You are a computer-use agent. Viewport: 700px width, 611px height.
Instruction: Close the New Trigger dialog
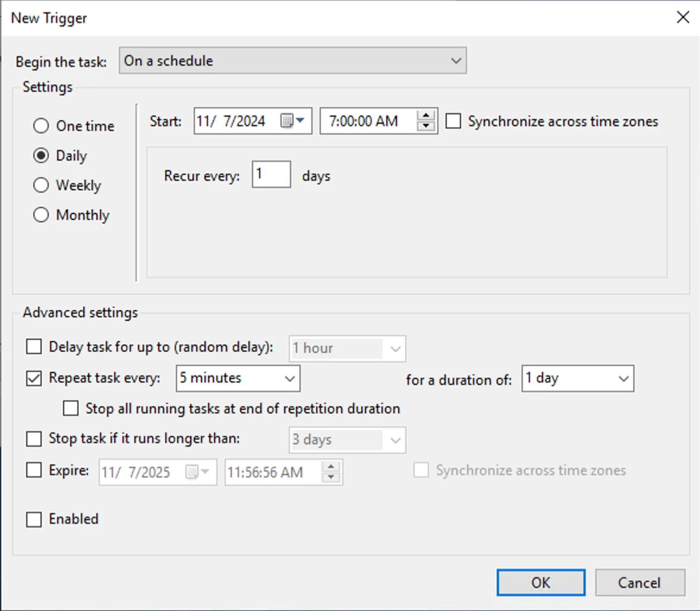click(683, 17)
